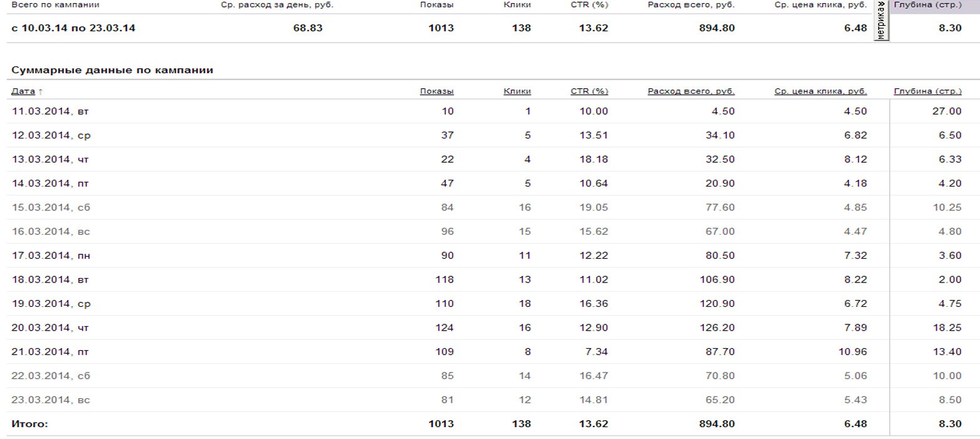Viewport: 980px width, 439px height.
Task: Expand the vertical метрика panel button
Action: point(881,21)
